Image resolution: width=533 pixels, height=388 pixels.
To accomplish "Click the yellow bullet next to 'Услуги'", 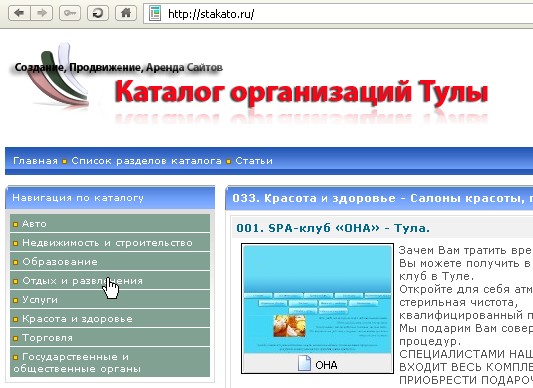I will pos(15,300).
